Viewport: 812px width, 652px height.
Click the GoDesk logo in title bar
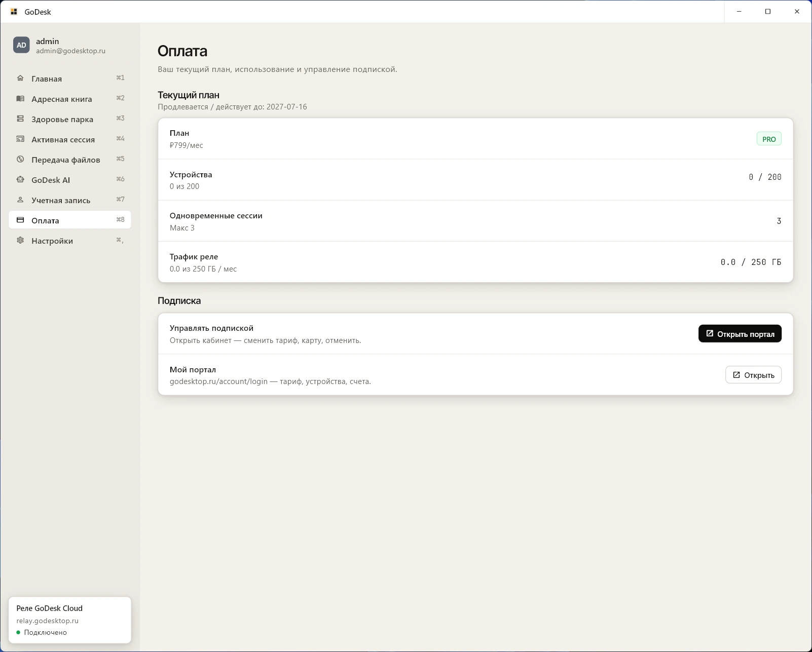pos(14,12)
